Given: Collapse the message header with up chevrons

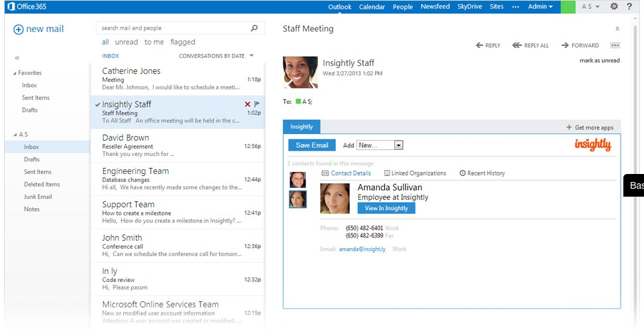Looking at the screenshot, I should (x=617, y=29).
